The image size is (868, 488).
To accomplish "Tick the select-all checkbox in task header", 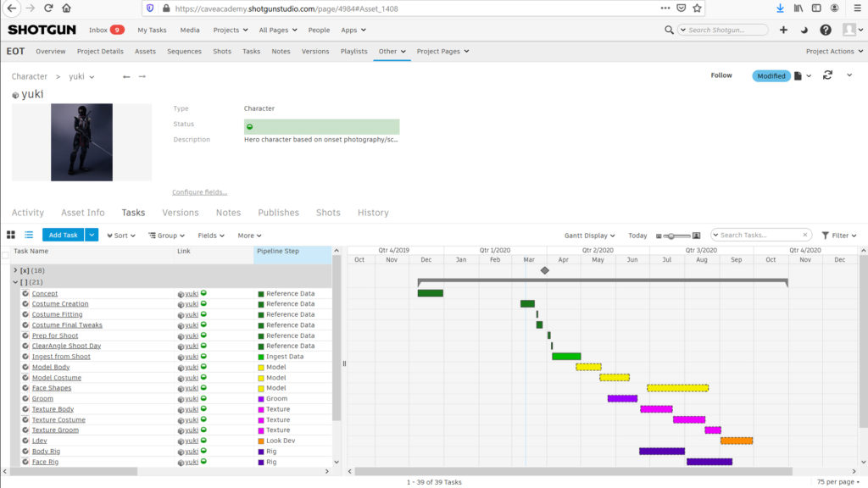I will 6,252.
